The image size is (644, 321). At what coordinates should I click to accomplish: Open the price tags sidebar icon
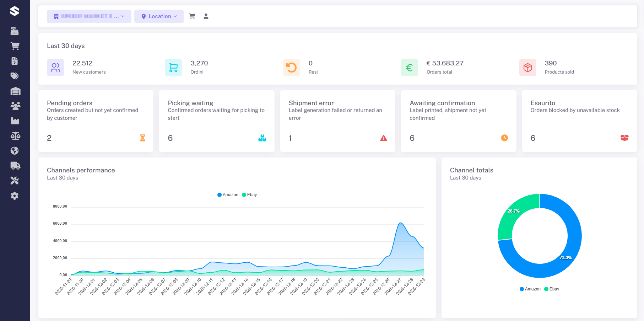(15, 76)
